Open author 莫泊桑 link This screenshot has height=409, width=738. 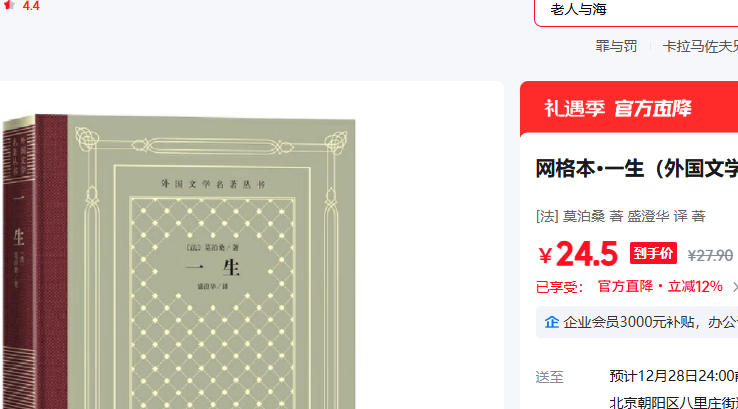click(584, 216)
